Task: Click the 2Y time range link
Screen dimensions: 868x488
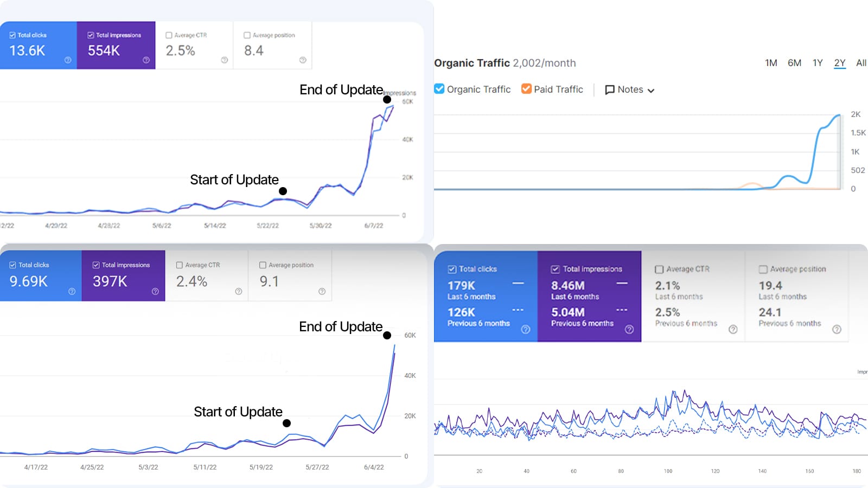Action: [840, 63]
